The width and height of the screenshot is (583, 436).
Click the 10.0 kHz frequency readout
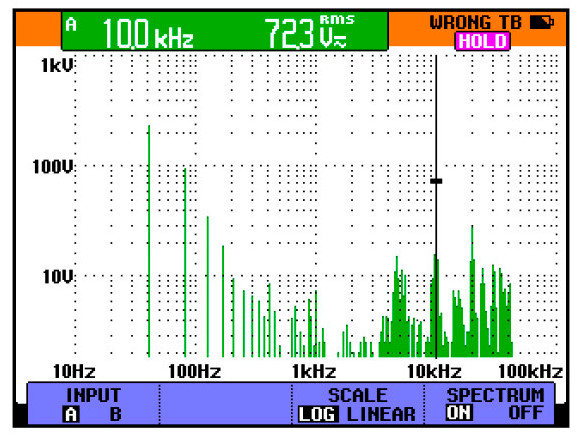pos(148,34)
